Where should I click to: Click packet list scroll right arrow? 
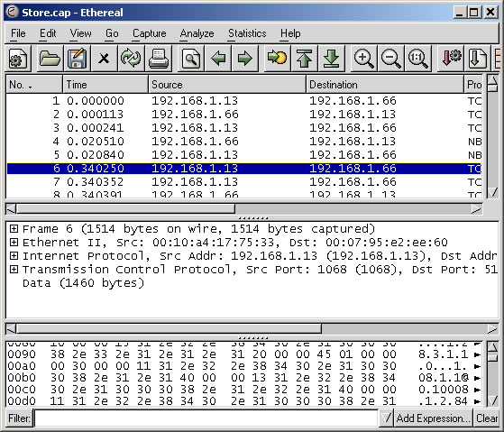pos(477,209)
